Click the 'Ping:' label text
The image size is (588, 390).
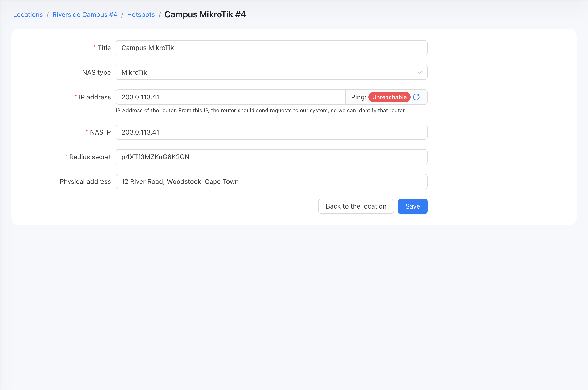(x=359, y=97)
